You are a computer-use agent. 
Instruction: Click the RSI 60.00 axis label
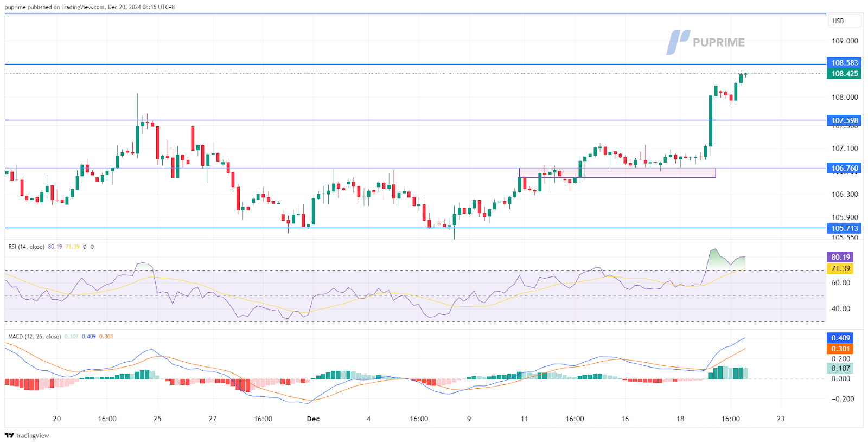tap(841, 283)
